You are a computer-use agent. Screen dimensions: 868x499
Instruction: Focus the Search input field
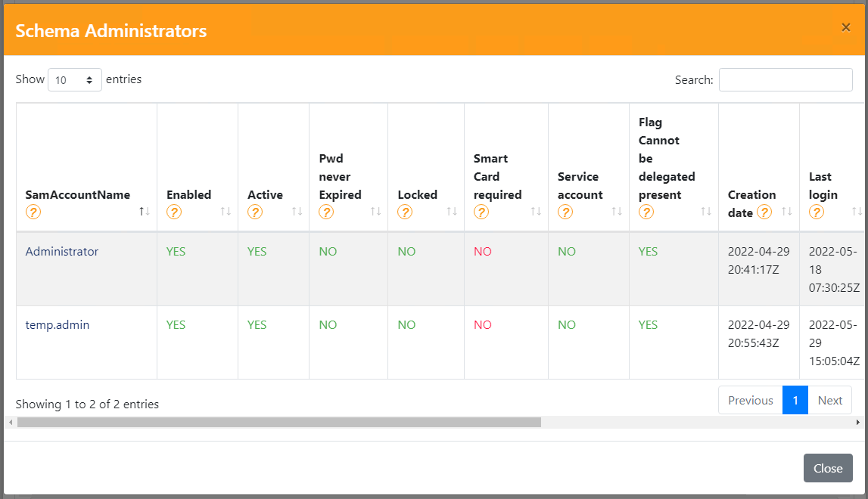pos(785,79)
